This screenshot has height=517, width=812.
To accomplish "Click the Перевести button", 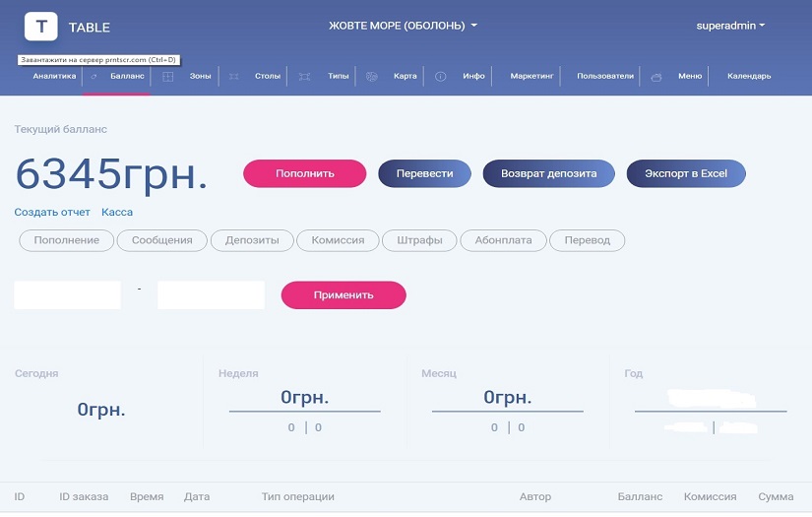I will click(x=424, y=173).
